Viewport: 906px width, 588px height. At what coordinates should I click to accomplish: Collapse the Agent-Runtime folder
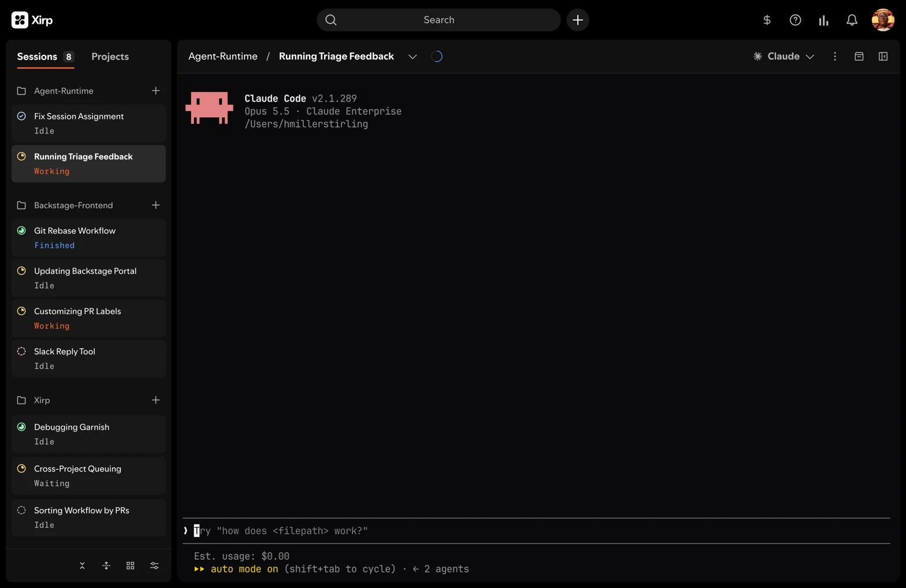21,91
